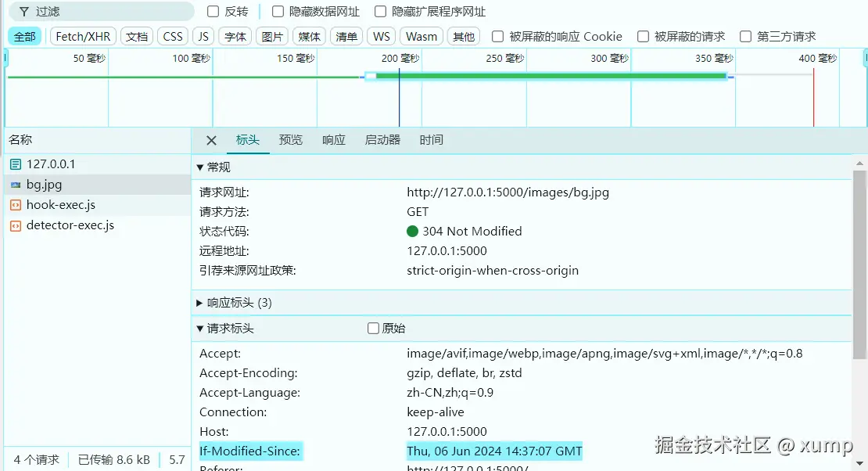Click the scrollbar up arrow

coord(859,164)
